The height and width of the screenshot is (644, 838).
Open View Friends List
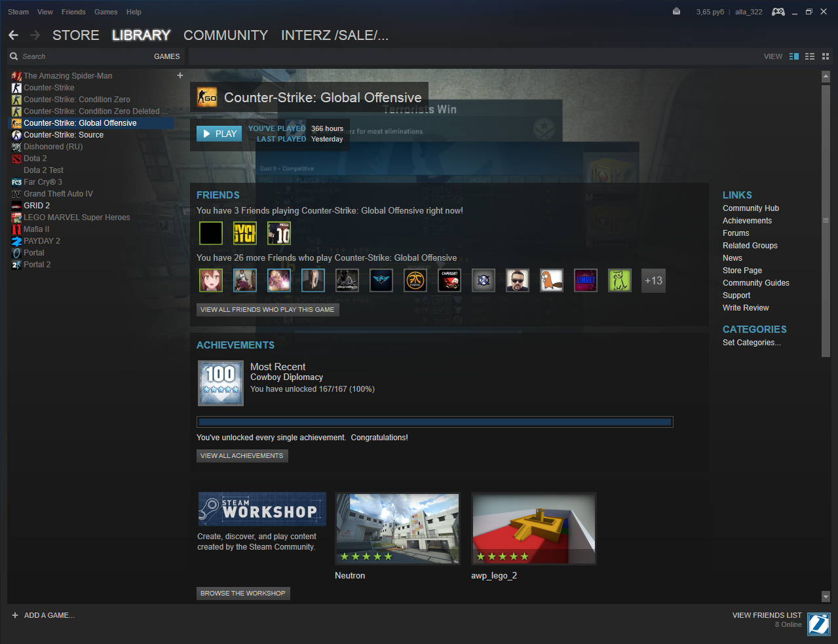pyautogui.click(x=767, y=615)
